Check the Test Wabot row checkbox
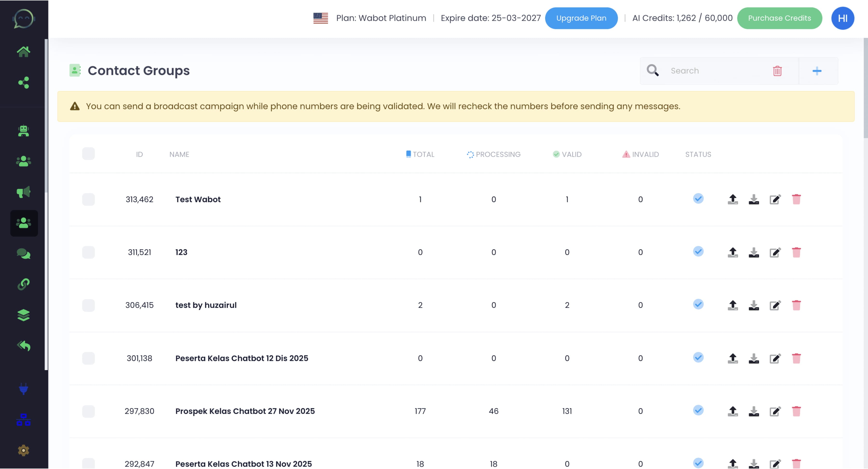 pos(88,199)
